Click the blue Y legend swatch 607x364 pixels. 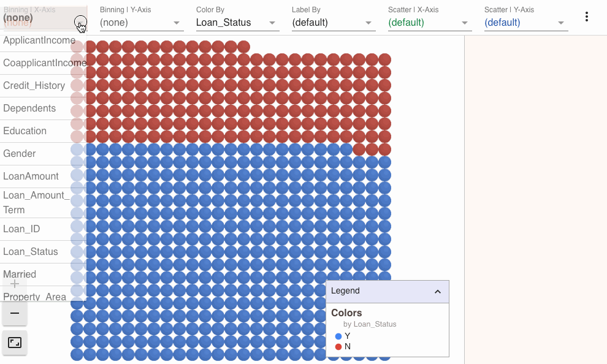[338, 336]
